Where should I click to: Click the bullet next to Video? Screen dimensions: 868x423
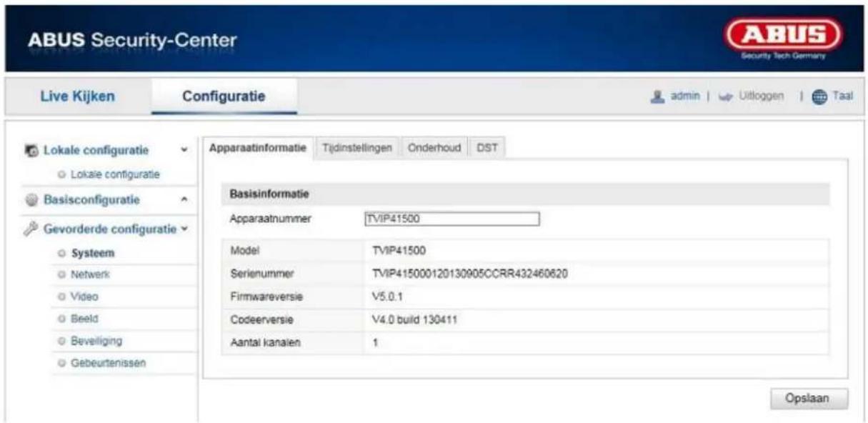[62, 297]
